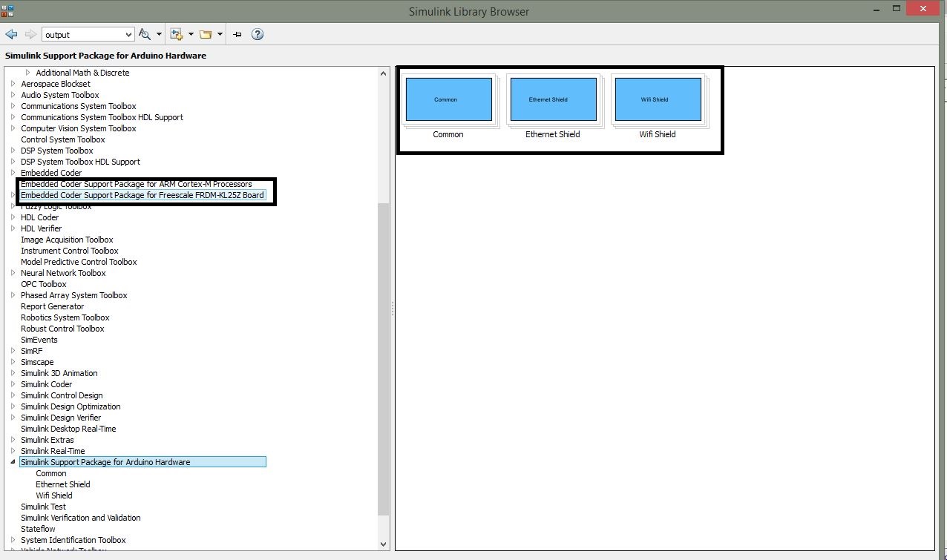Select Simulink Desktop Real-Time in tree
This screenshot has width=947, height=560.
coord(68,429)
